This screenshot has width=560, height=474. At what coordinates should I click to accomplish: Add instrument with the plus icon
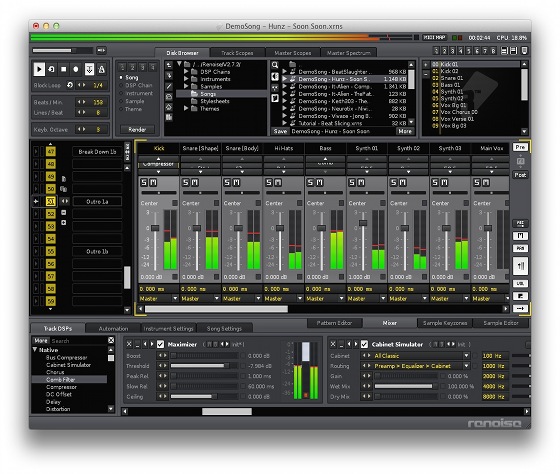(x=426, y=65)
